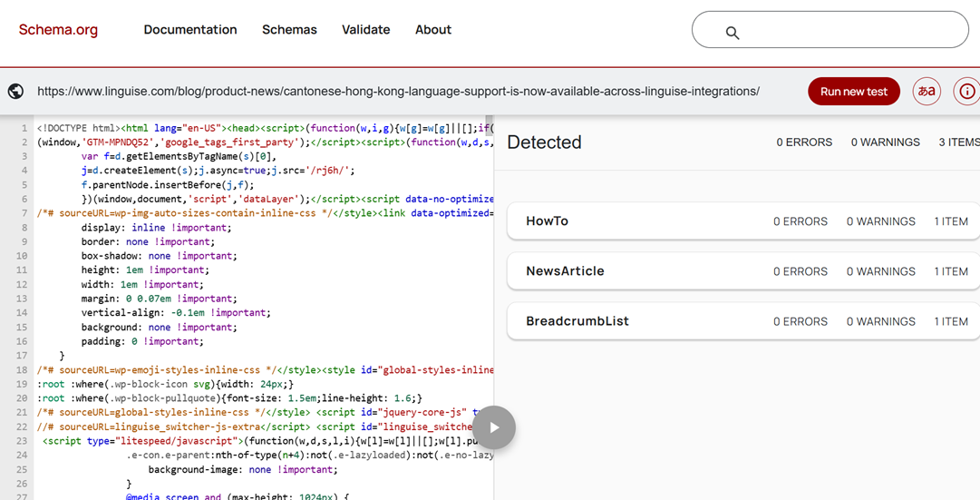Go to the Schemas menu item

[289, 29]
